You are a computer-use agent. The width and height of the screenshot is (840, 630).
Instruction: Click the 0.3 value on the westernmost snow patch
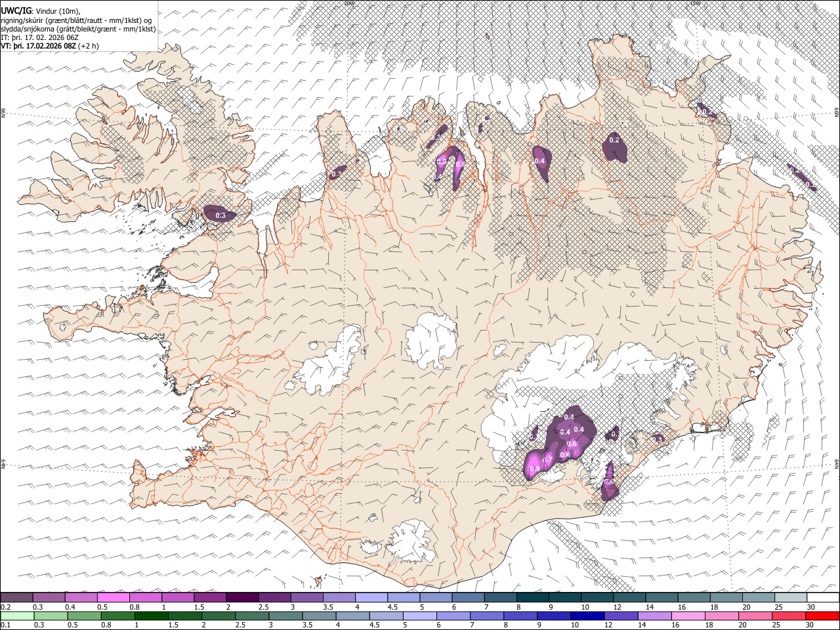pos(220,215)
